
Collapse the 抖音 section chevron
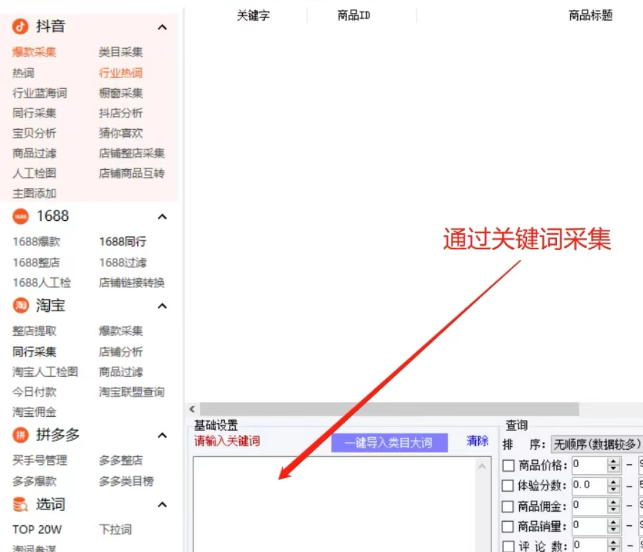tap(162, 27)
